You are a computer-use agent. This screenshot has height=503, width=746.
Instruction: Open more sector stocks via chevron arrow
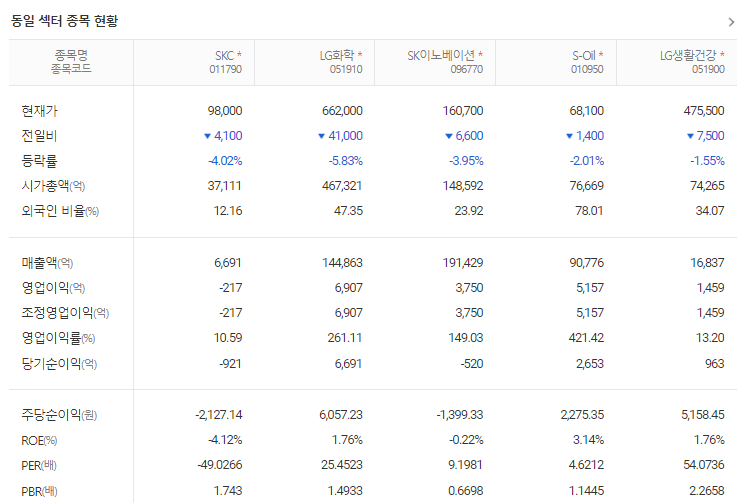pos(731,22)
